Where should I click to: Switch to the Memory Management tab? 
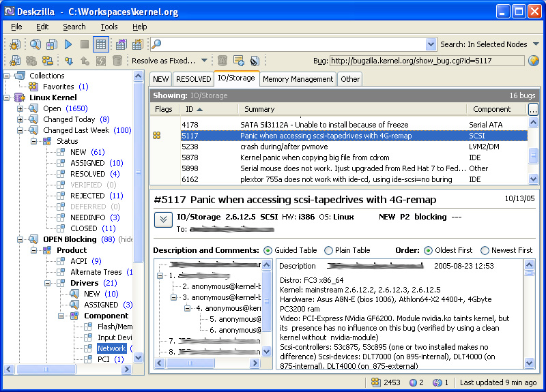[x=298, y=79]
